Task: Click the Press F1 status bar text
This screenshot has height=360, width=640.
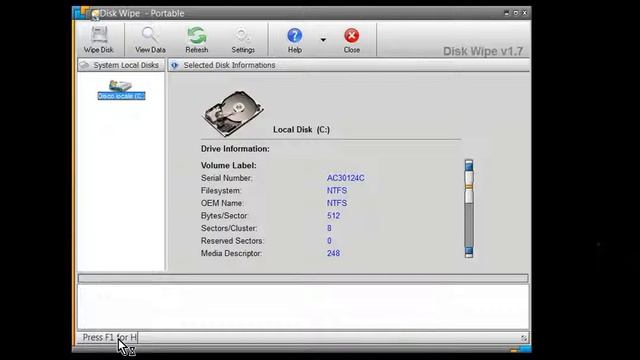Action: tap(109, 338)
